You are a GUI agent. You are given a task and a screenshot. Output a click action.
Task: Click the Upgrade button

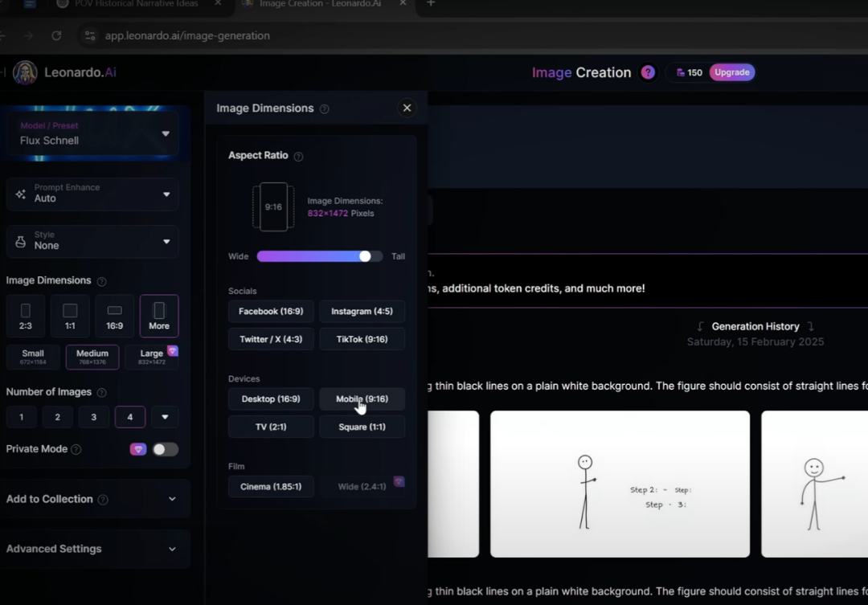732,72
